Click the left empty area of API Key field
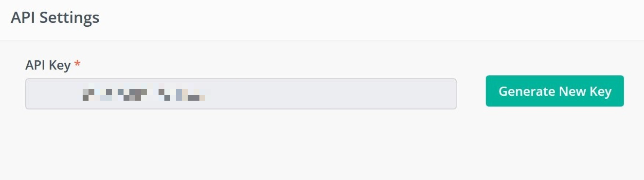 pyautogui.click(x=54, y=94)
